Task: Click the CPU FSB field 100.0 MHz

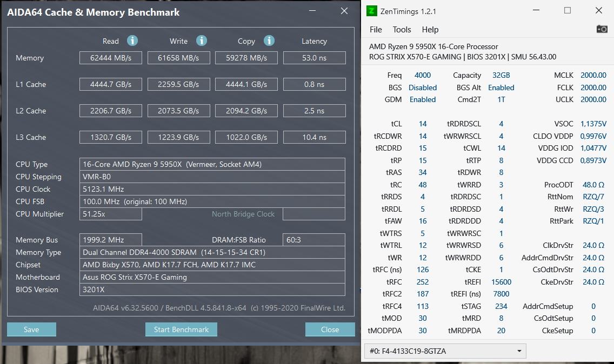Action: [x=212, y=201]
